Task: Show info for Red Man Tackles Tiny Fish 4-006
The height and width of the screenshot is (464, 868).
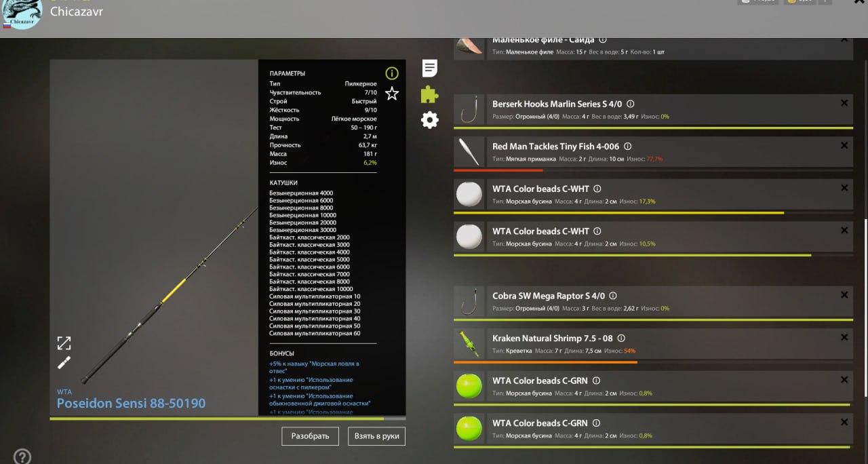Action: coord(627,146)
